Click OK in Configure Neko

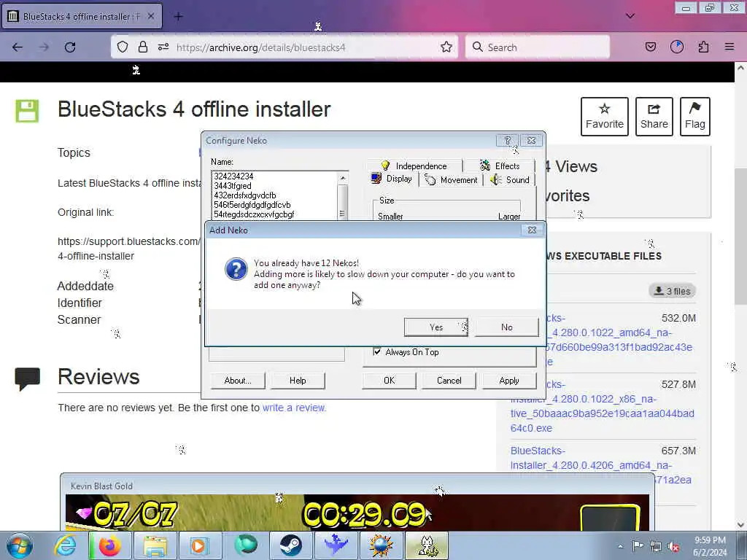390,381
